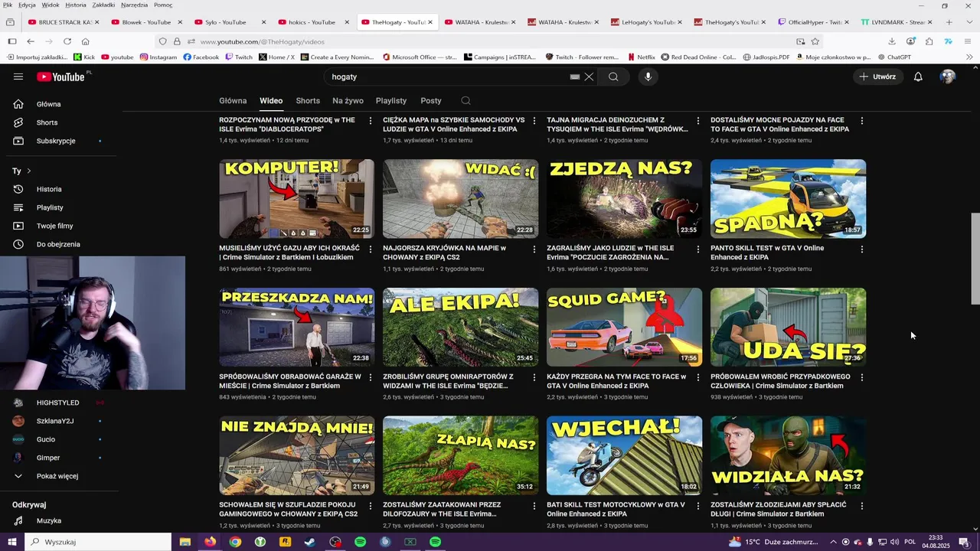
Task: Go to the YouTube home logo
Action: click(61, 77)
